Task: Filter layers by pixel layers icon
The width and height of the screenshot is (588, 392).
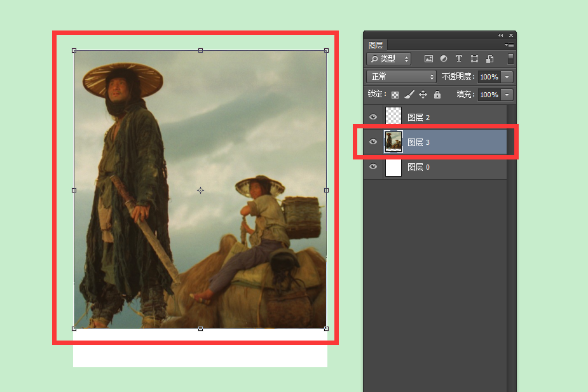Action: [x=428, y=59]
